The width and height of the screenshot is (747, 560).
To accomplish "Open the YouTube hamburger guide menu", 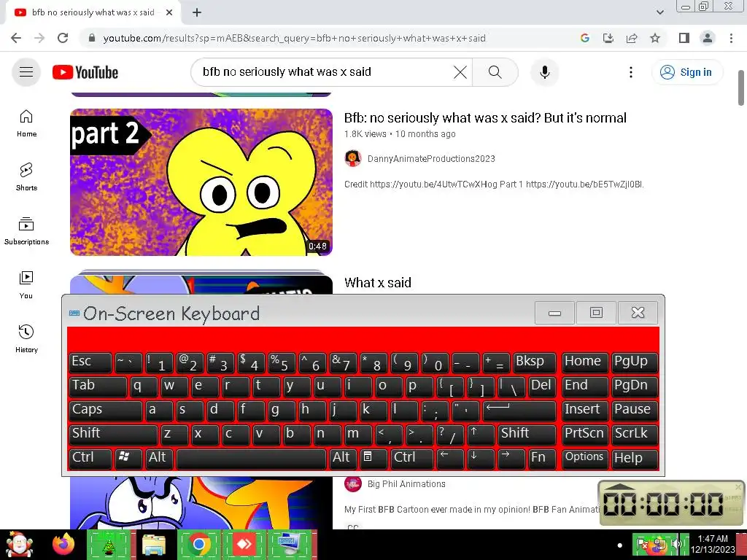I will pyautogui.click(x=26, y=72).
